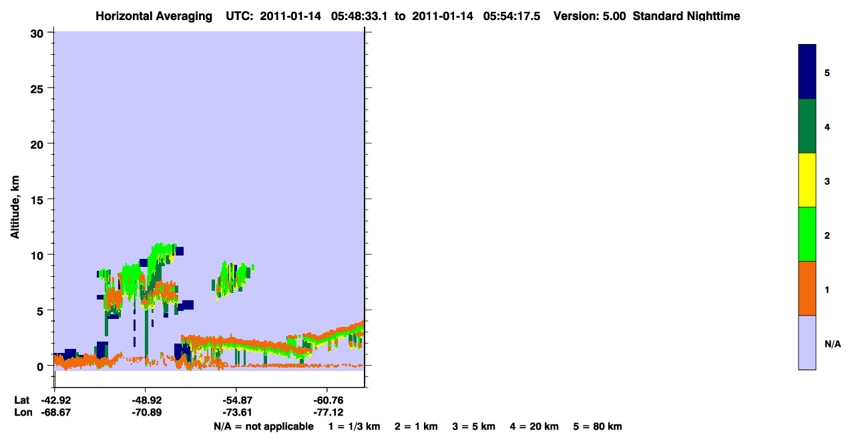Click the y-axis tick value 20
868x445 pixels.
(39, 143)
